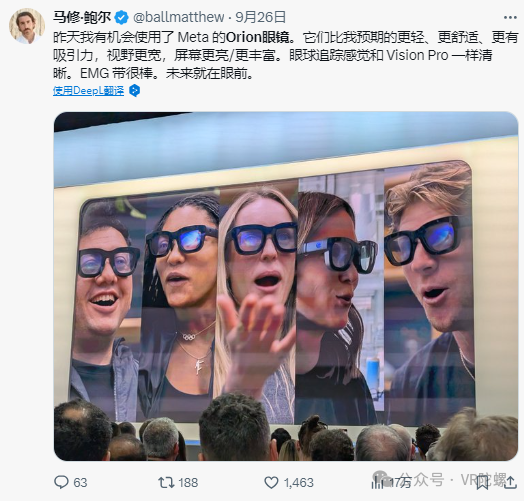The width and height of the screenshot is (524, 501).
Task: Click the 188 retweets count
Action: pyautogui.click(x=188, y=483)
